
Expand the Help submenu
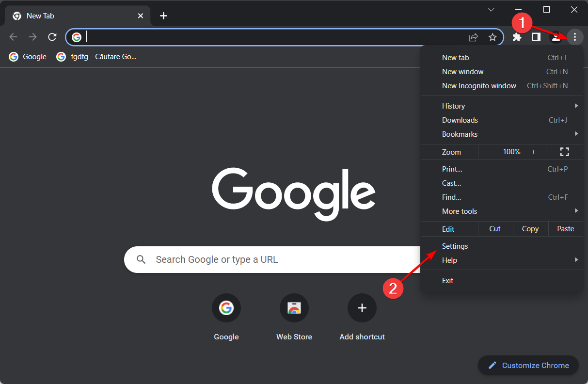502,260
